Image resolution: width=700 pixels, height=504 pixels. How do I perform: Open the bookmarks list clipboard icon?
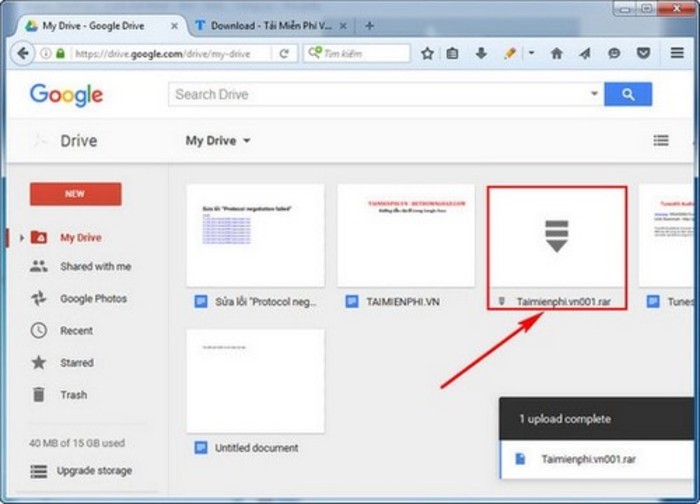tap(452, 54)
